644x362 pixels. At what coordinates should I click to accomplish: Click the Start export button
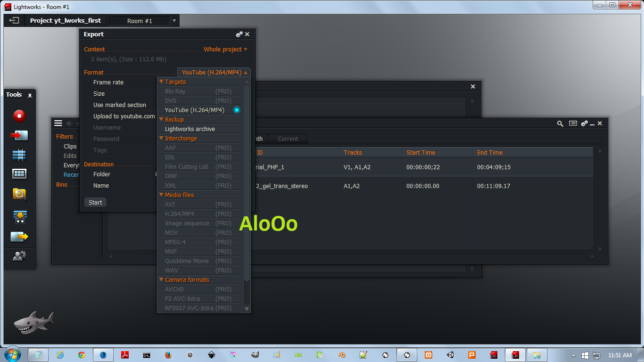pos(95,202)
